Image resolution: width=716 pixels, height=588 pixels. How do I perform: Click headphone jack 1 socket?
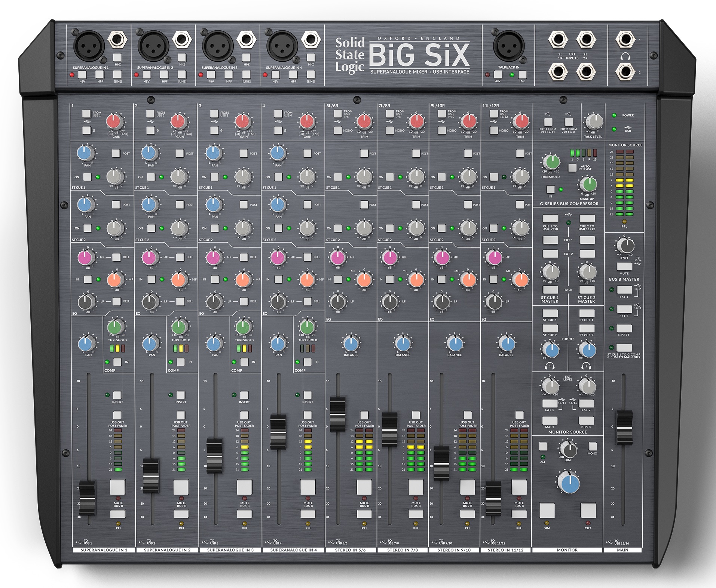[625, 39]
